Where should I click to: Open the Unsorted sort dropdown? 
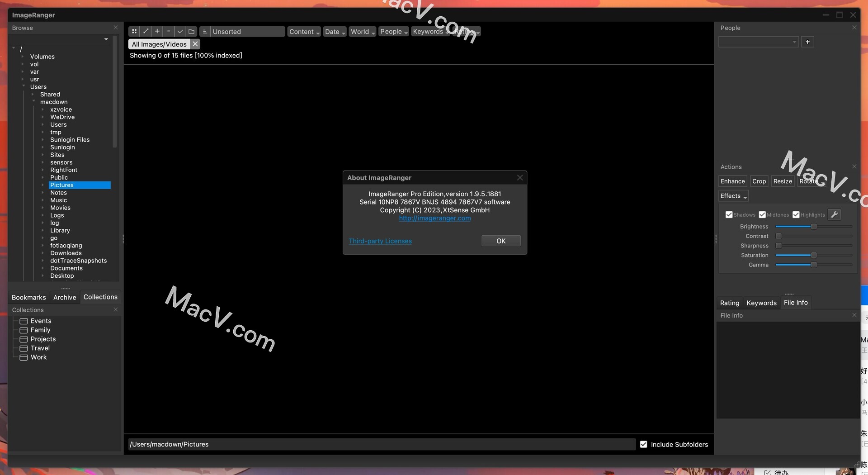click(248, 32)
